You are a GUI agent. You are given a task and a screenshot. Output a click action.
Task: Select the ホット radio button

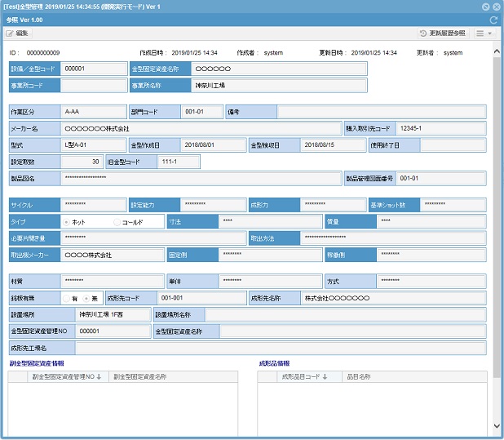(x=66, y=221)
